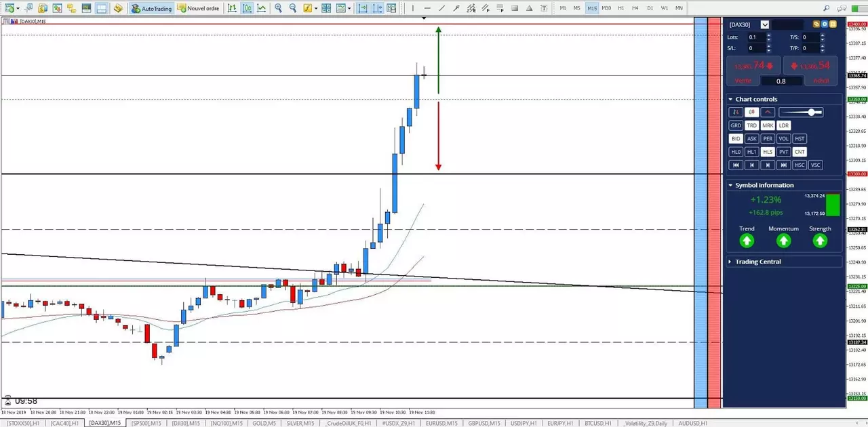The height and width of the screenshot is (427, 868).
Task: Collapse the Chart controls section
Action: click(730, 100)
